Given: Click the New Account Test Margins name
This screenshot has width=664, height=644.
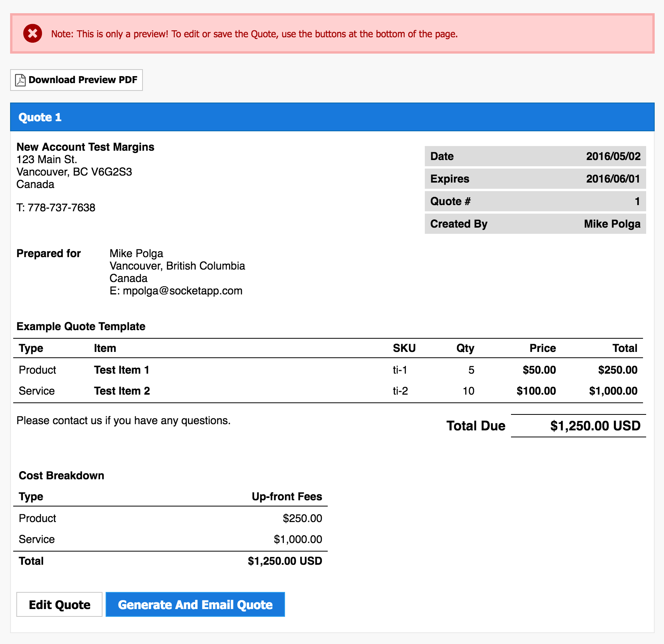Looking at the screenshot, I should point(85,147).
